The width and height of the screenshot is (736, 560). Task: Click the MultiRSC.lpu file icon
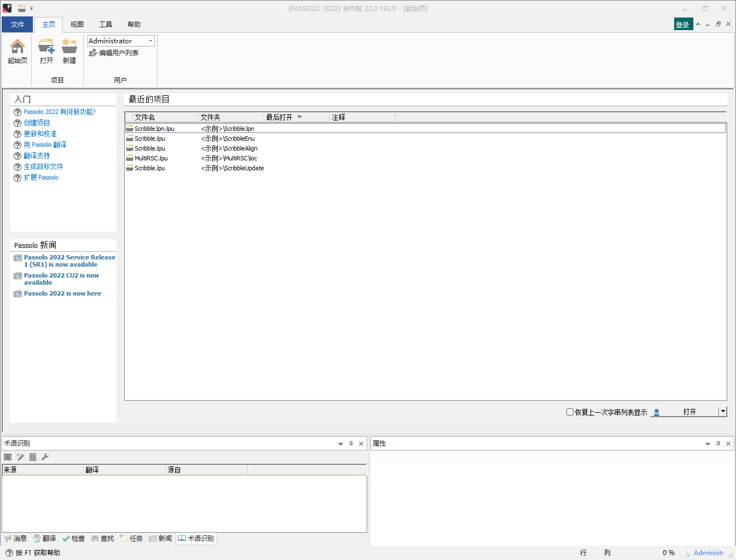(130, 158)
